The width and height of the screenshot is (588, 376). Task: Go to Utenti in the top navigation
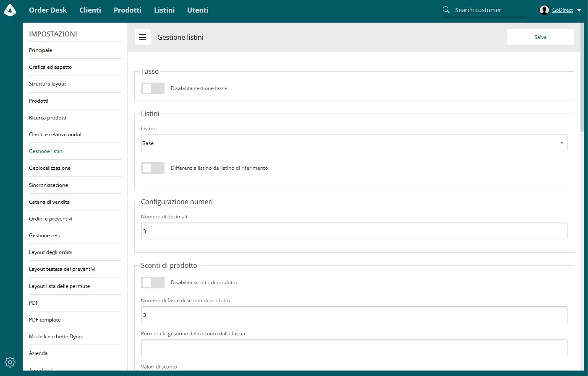pos(198,10)
